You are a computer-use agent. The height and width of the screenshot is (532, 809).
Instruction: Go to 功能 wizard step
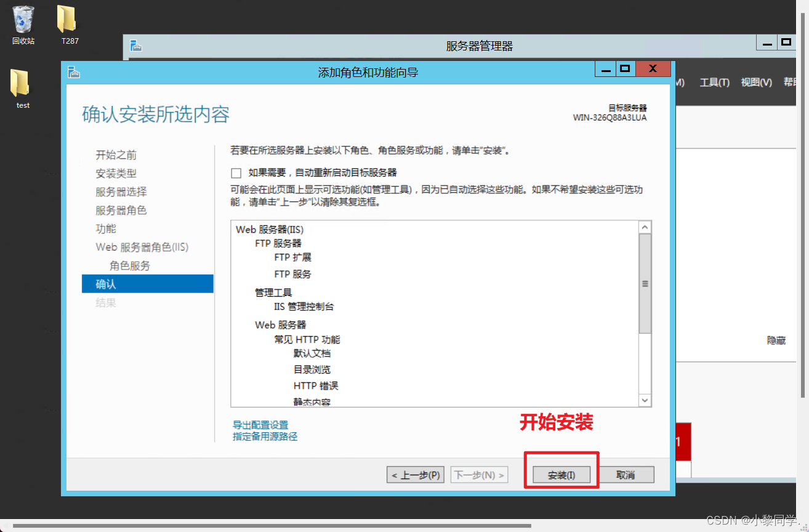pyautogui.click(x=106, y=228)
